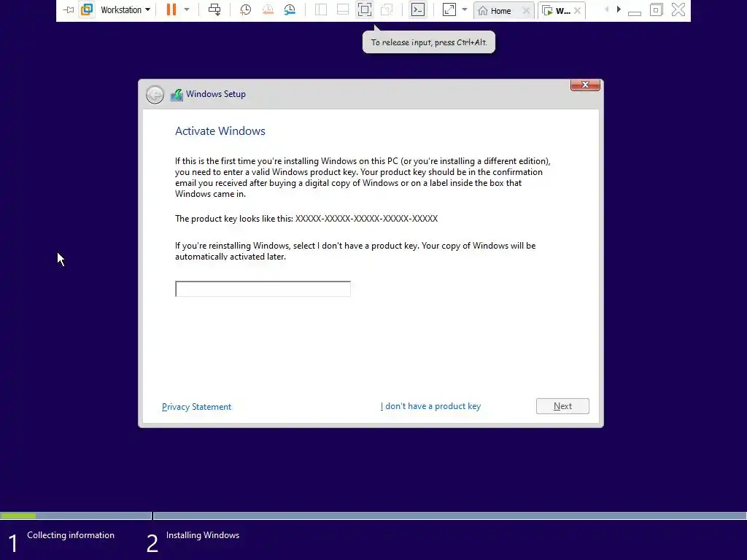Pause the virtual machine
This screenshot has width=747, height=560.
pyautogui.click(x=171, y=9)
